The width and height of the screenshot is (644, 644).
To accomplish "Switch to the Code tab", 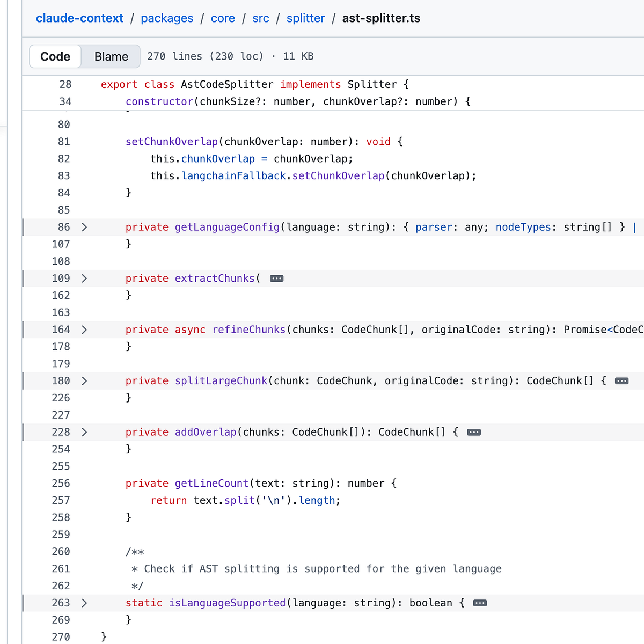I will [55, 56].
